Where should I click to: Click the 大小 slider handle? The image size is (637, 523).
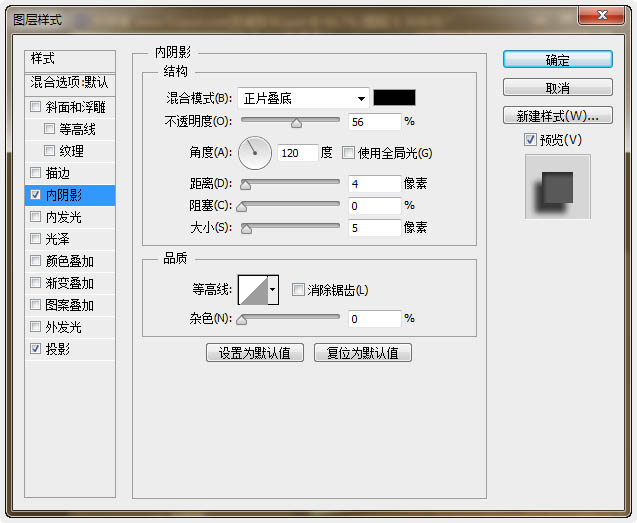click(246, 229)
